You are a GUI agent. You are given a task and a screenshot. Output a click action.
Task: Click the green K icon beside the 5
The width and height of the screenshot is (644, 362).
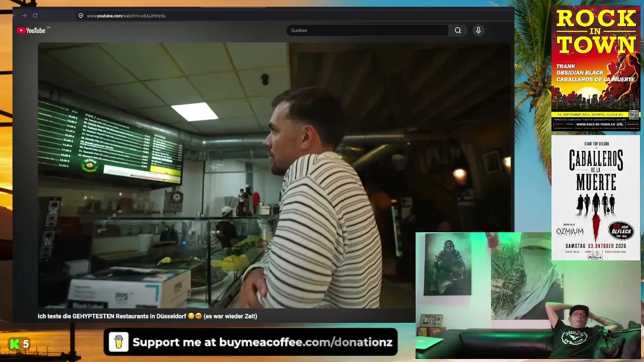[15, 344]
